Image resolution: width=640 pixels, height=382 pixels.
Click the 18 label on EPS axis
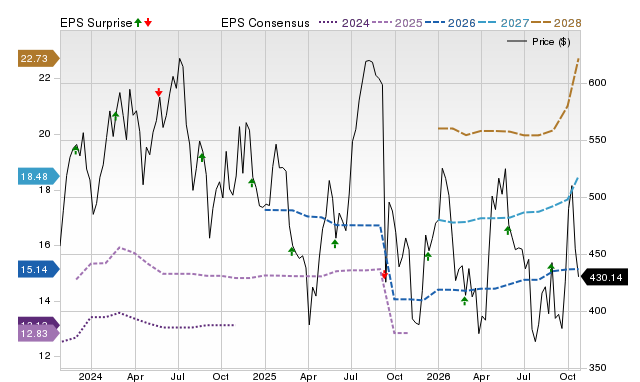click(44, 190)
